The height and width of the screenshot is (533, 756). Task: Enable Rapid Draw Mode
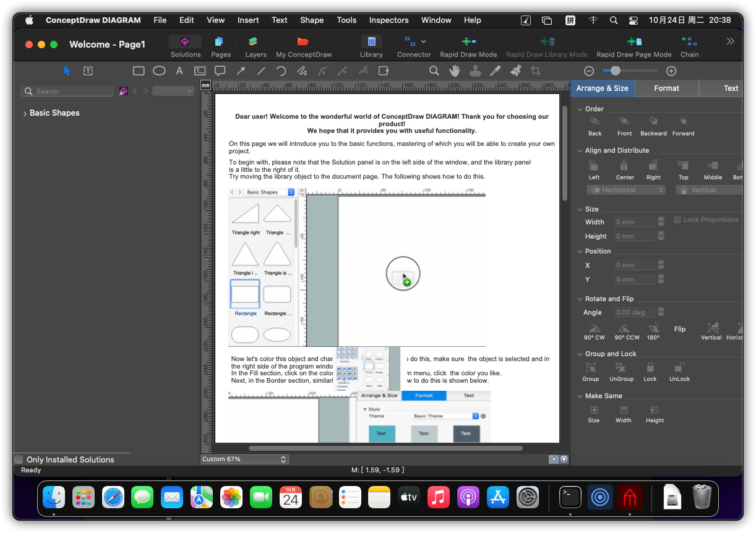click(x=468, y=42)
